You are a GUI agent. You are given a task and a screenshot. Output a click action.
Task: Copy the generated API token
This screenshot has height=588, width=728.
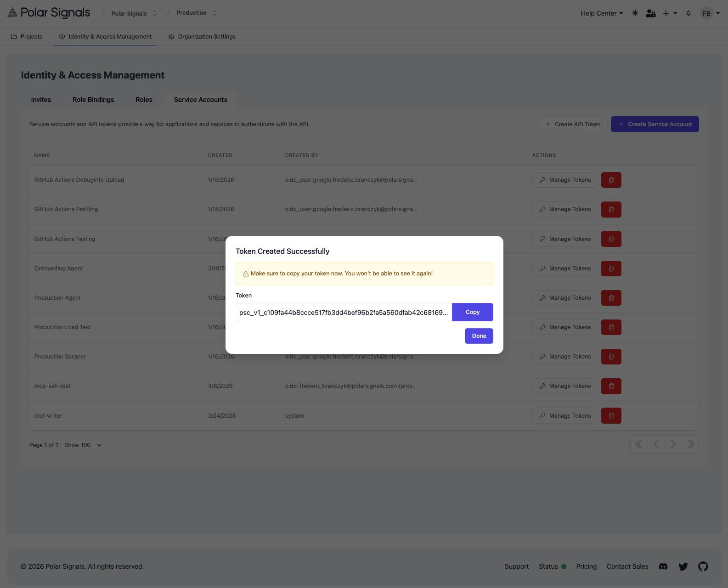pyautogui.click(x=472, y=312)
